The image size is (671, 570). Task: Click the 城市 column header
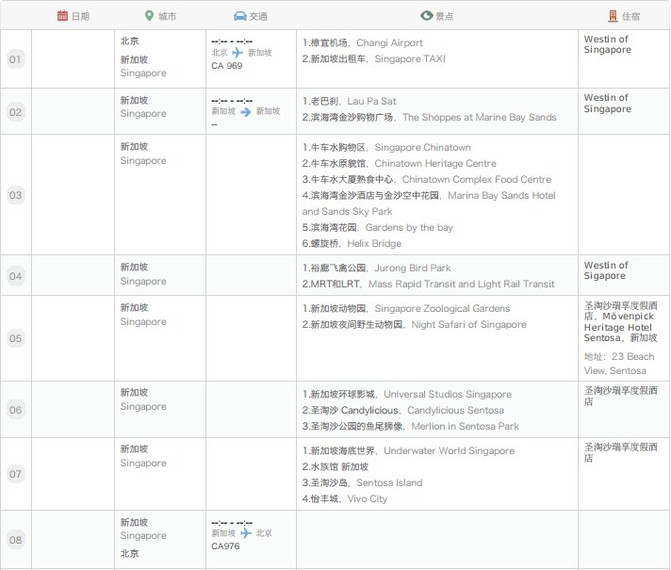pos(167,16)
